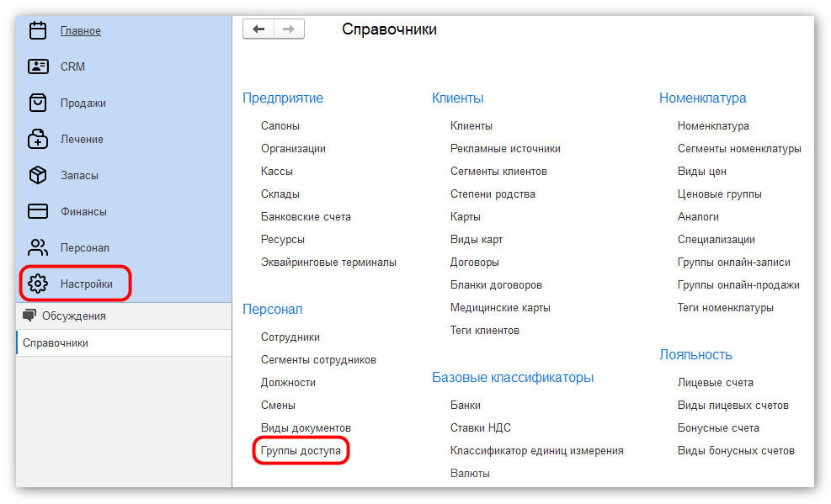831x504 pixels.
Task: Click the Лояльность section heading
Action: [x=695, y=355]
